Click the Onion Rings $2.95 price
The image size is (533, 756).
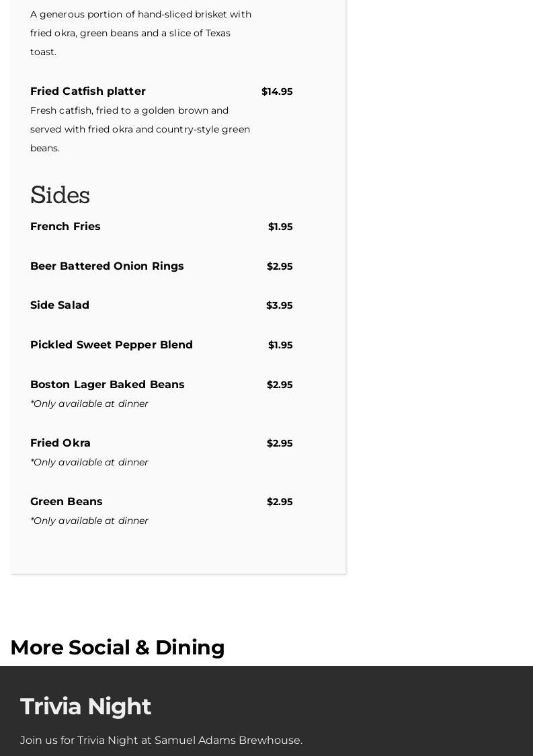coord(280,266)
